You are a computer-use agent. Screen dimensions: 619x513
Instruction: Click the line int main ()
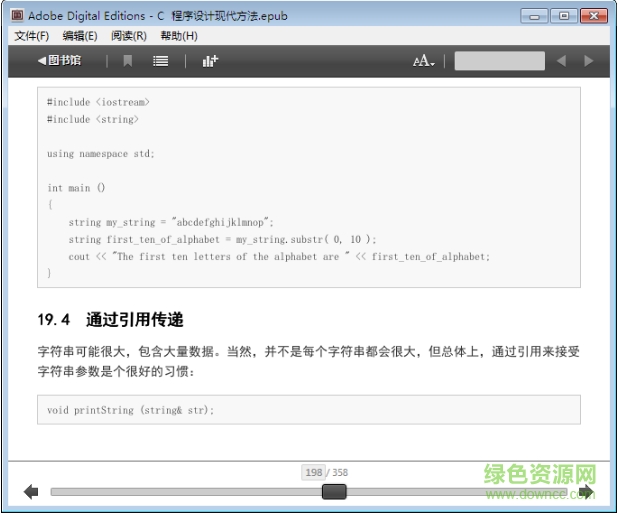[76, 188]
